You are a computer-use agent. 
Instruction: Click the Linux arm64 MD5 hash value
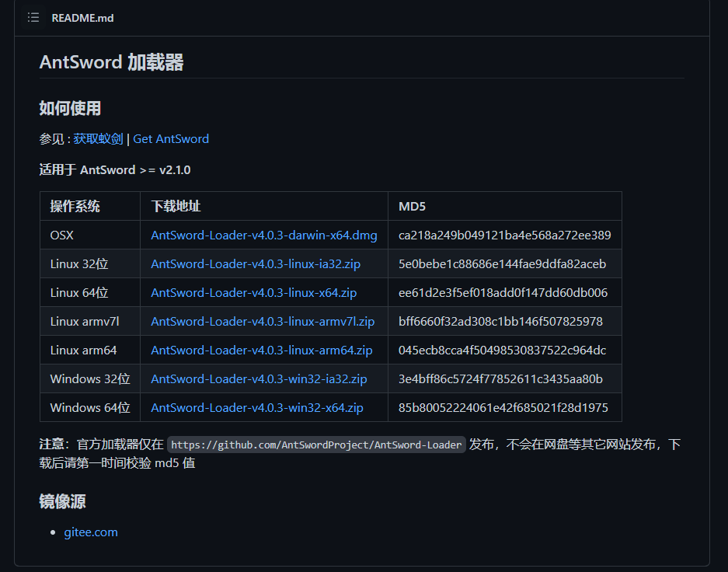click(x=502, y=351)
